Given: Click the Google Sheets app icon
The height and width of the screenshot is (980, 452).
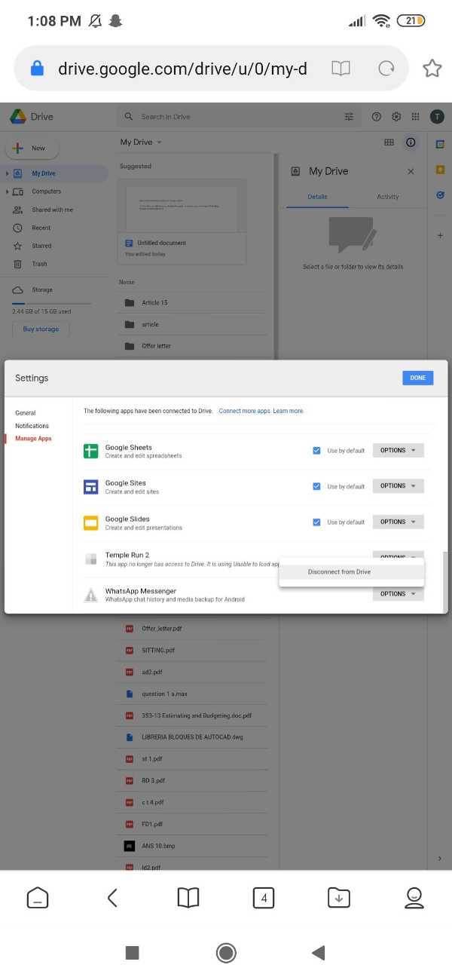Looking at the screenshot, I should tap(91, 452).
